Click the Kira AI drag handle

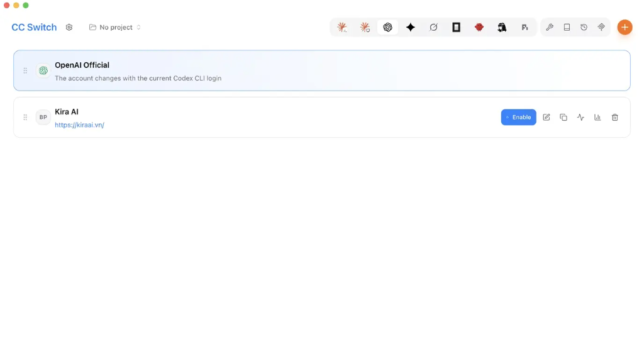[25, 117]
